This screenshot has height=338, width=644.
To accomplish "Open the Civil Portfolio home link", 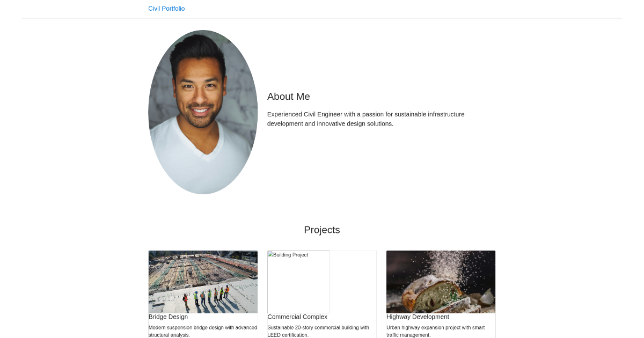I will point(166,9).
